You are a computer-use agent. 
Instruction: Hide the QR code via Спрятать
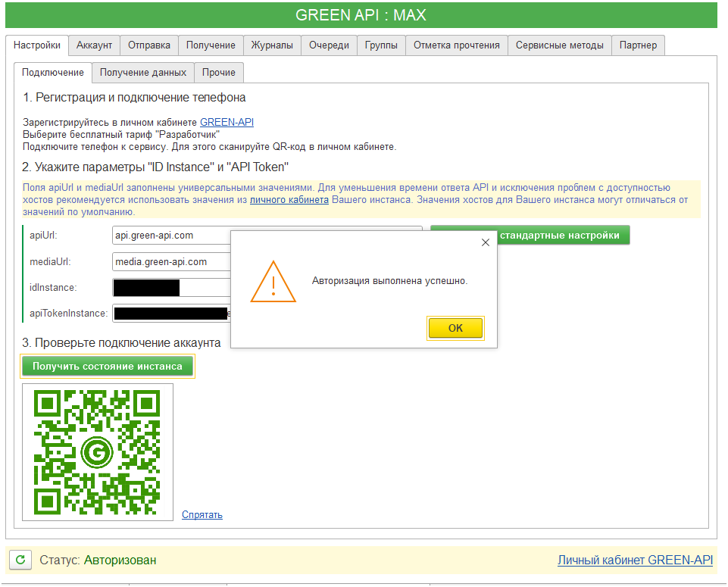tap(202, 515)
